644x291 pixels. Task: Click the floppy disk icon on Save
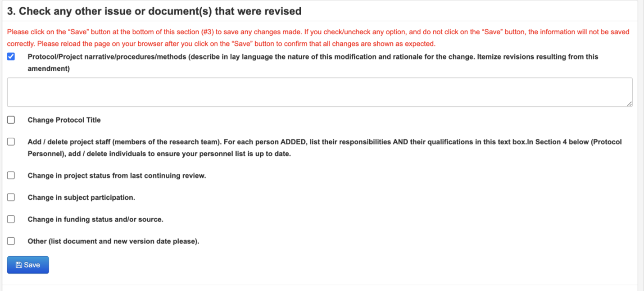[x=18, y=265]
